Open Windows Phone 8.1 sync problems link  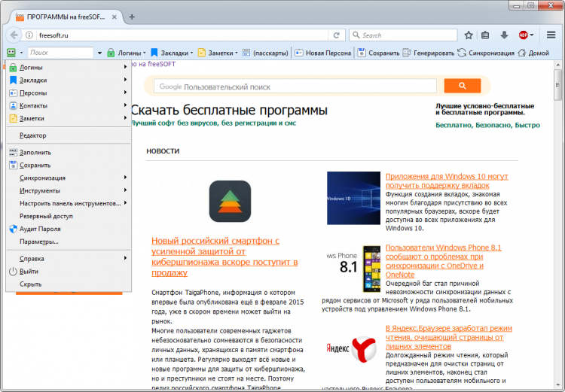pyautogui.click(x=443, y=261)
